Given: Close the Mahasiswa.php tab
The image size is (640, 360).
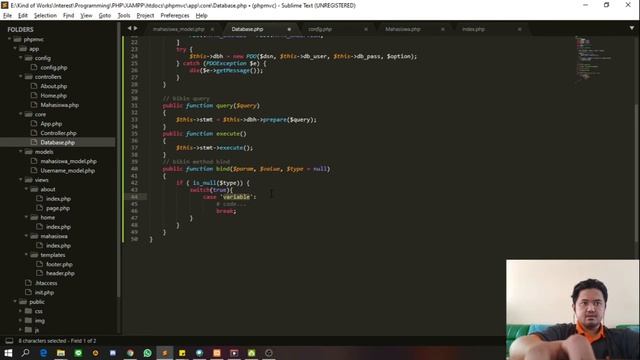Looking at the screenshot, I should pos(442,29).
